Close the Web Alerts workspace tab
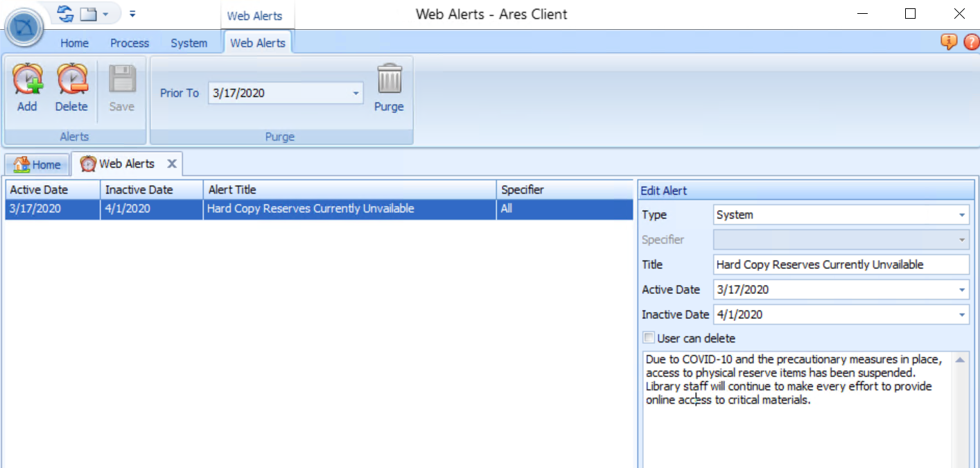 [171, 164]
